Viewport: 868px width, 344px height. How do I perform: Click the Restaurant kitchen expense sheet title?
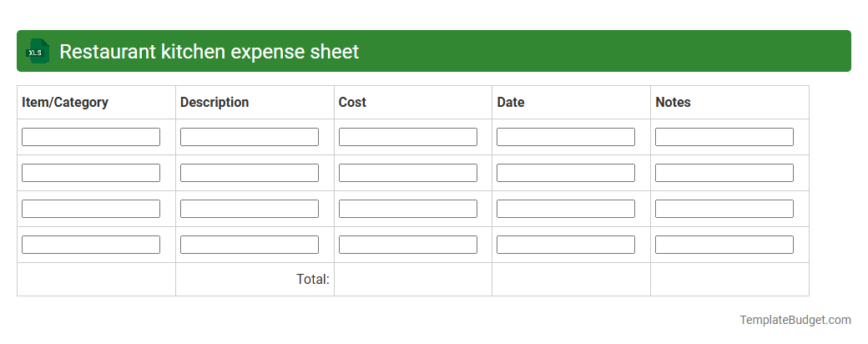click(209, 52)
